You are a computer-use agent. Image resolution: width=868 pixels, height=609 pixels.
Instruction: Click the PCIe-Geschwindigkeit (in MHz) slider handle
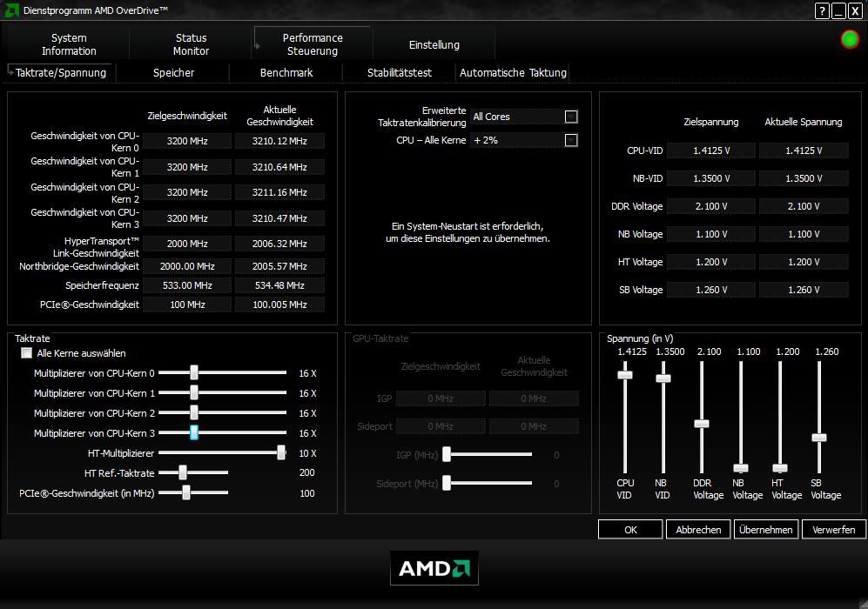click(x=186, y=492)
